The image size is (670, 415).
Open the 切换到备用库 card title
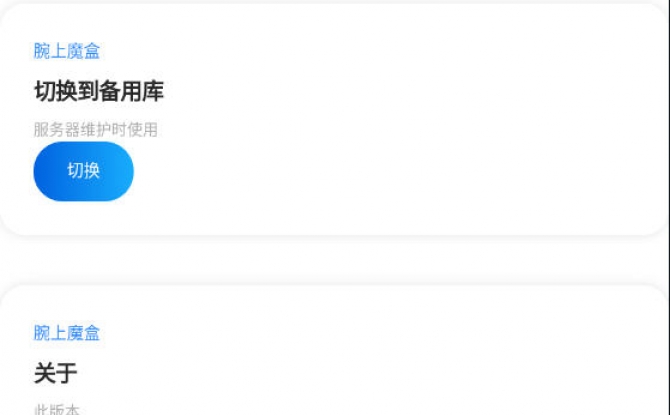coord(99,91)
